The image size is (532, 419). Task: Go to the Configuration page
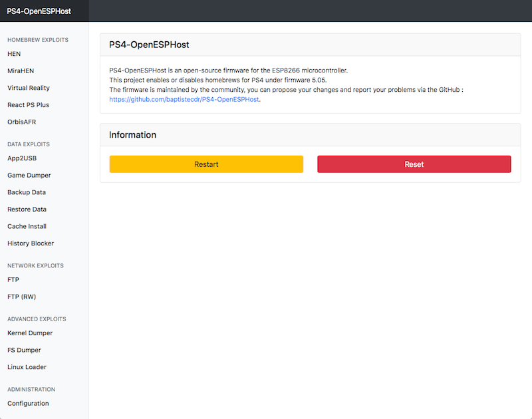point(28,404)
